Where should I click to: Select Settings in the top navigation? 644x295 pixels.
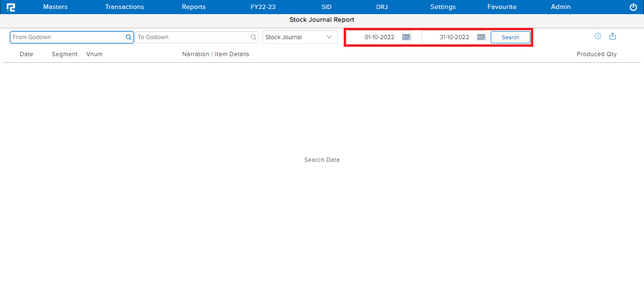[443, 7]
